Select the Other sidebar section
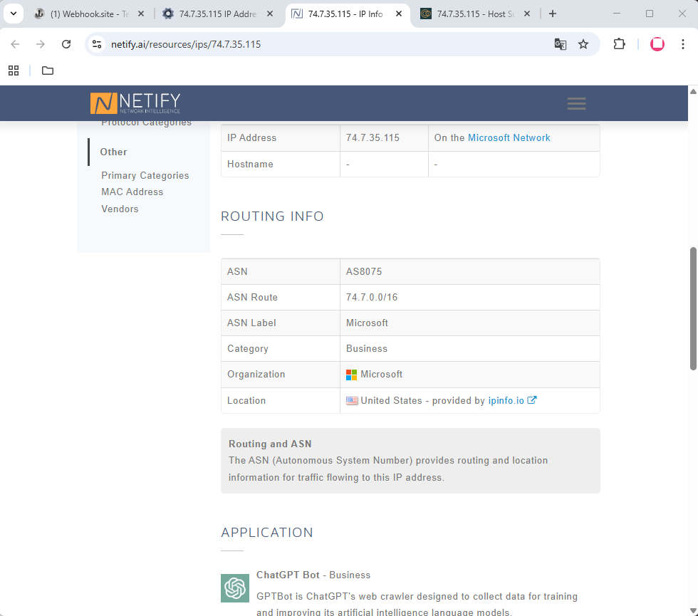This screenshot has width=698, height=616. pos(113,152)
